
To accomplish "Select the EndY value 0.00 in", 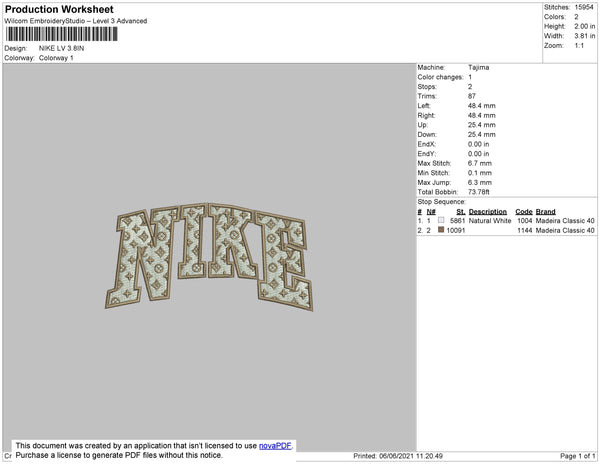I will 478,154.
